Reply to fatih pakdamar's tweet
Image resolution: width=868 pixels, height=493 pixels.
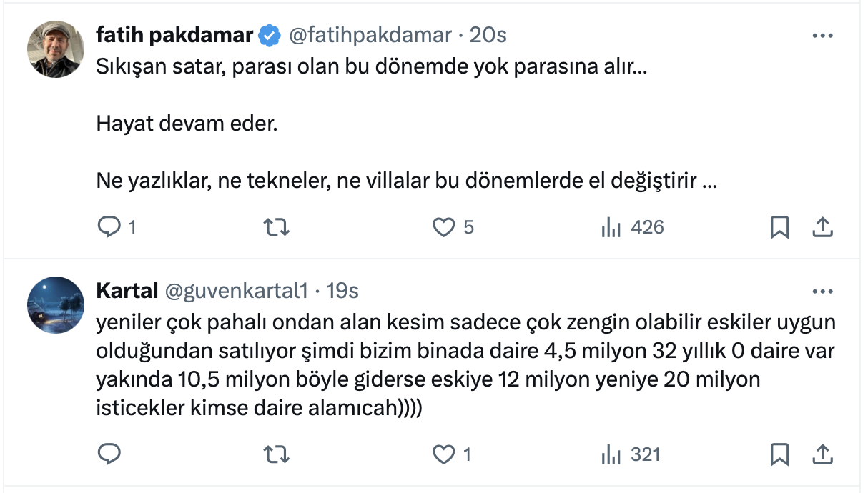109,227
